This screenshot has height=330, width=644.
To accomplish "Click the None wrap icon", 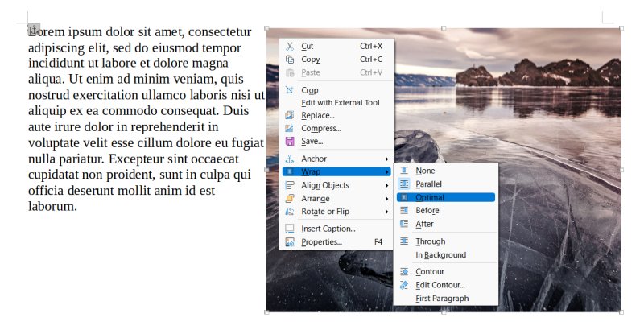I will pyautogui.click(x=404, y=171).
